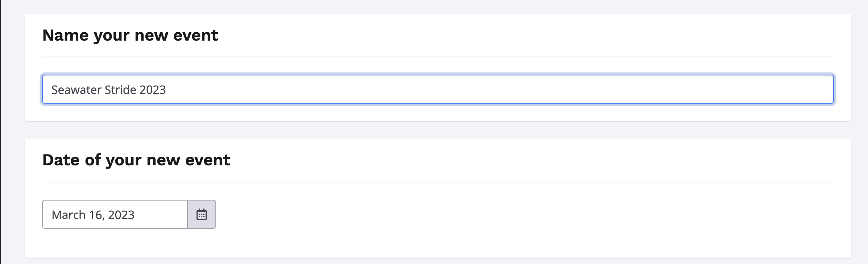Click empty area right of date heading
Screen dimensions: 868x264
508,160
